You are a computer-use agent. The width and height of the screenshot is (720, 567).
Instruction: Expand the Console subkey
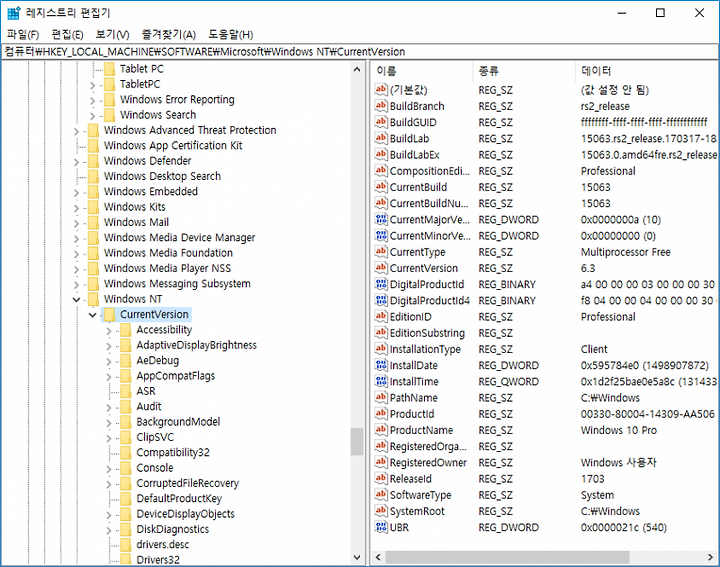tap(109, 469)
